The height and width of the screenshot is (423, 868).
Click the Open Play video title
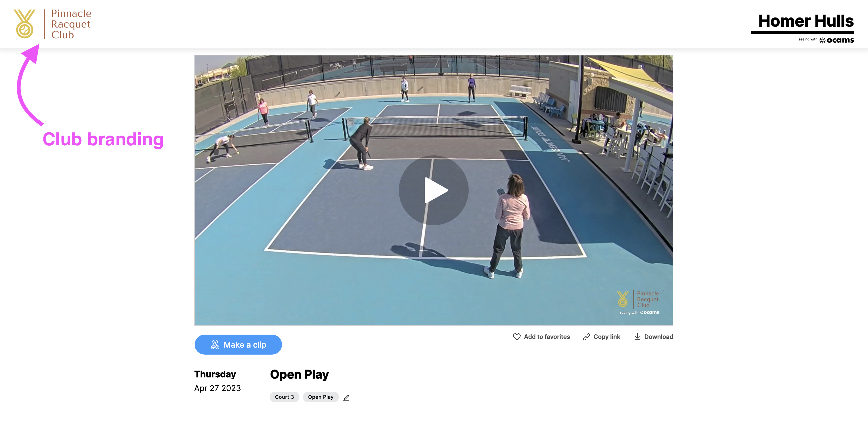(x=299, y=375)
